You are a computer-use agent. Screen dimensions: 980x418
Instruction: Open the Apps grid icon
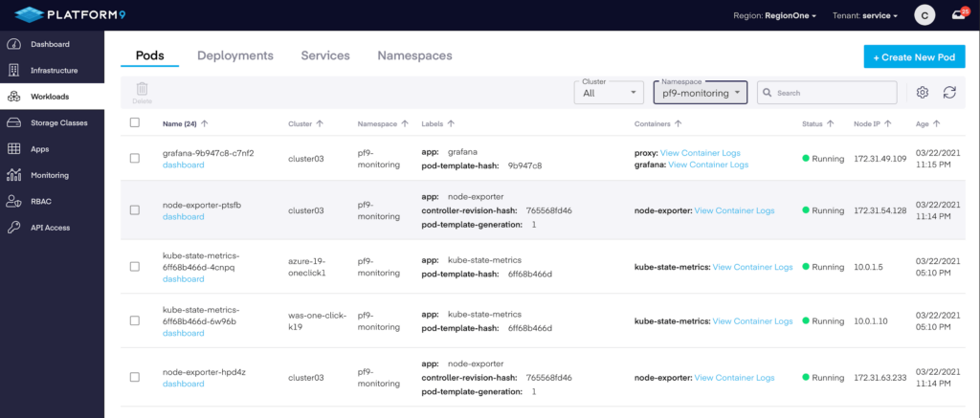(13, 149)
